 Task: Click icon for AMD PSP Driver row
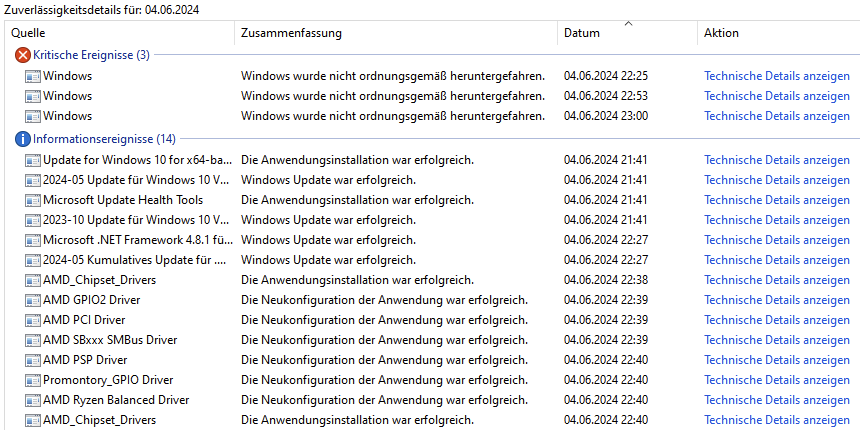(33, 360)
